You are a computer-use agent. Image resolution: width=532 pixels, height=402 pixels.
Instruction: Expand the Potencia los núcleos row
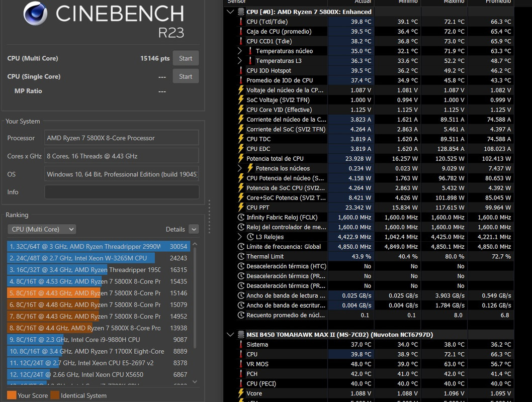(x=239, y=168)
